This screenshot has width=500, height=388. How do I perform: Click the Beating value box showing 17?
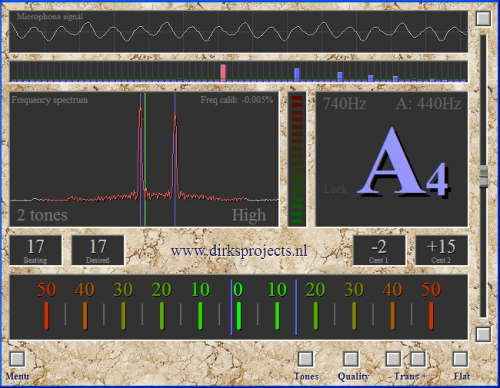point(35,250)
